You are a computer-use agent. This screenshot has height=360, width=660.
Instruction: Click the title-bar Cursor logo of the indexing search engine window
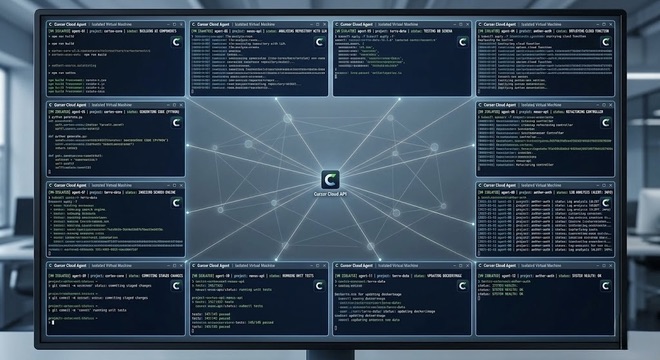[51, 185]
